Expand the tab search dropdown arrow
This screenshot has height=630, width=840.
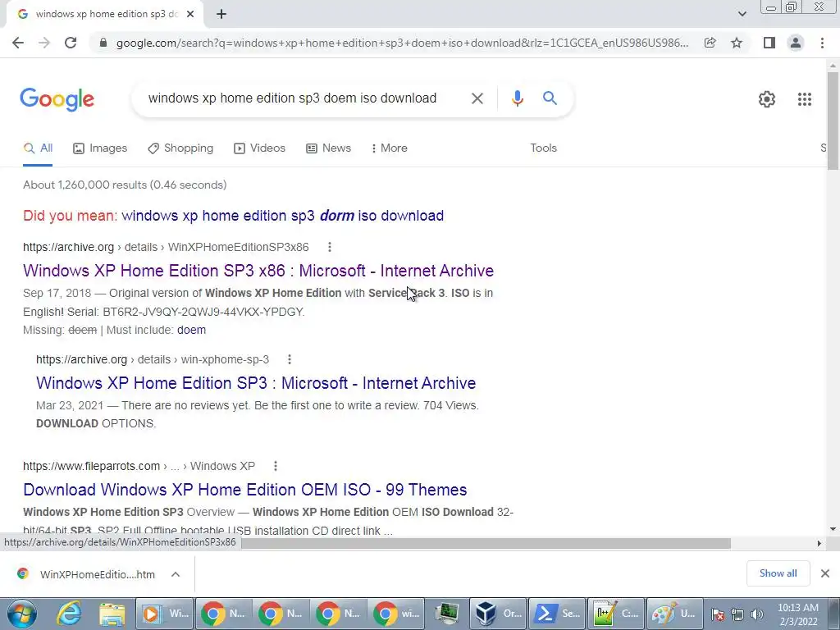742,14
